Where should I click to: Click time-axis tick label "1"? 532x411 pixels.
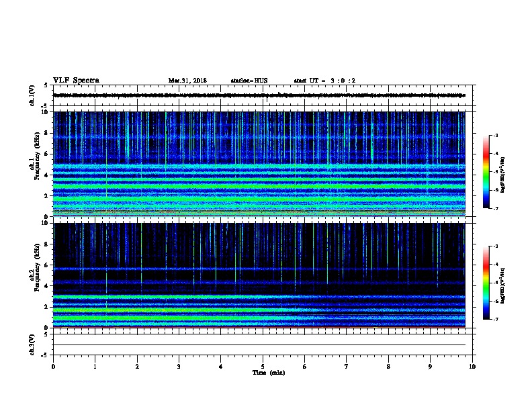pos(95,367)
